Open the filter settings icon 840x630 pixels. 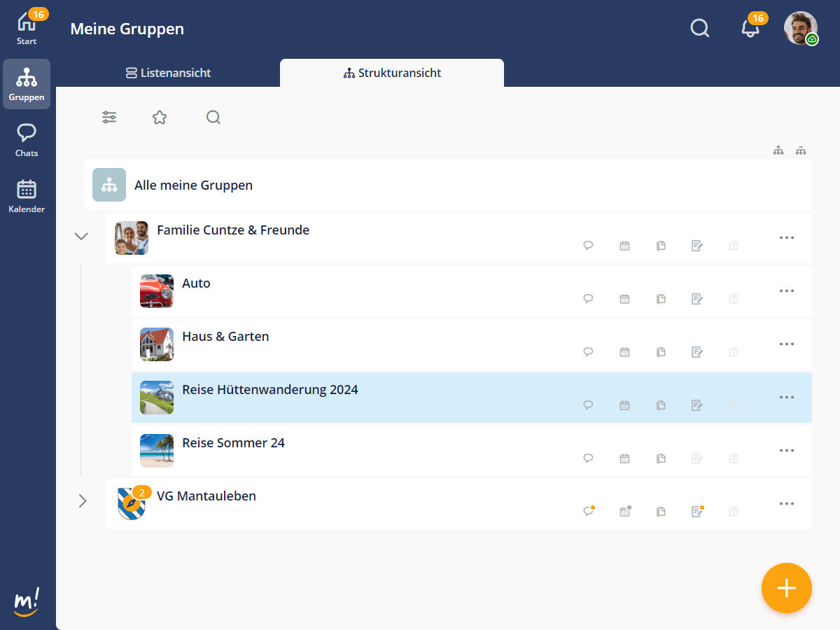tap(109, 118)
